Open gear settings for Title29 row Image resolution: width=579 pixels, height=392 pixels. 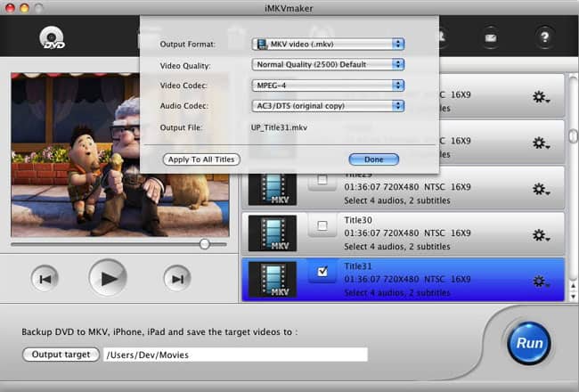tap(541, 190)
